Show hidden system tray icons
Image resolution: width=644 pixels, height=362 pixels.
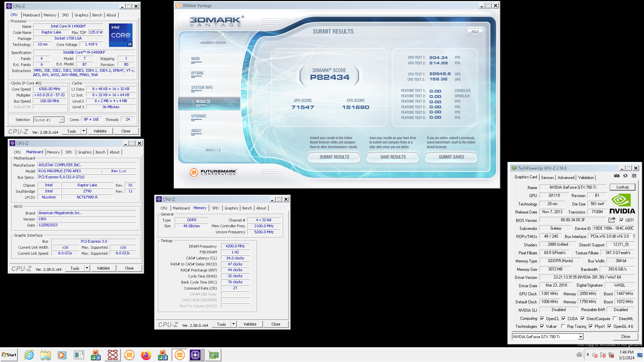pos(588,355)
